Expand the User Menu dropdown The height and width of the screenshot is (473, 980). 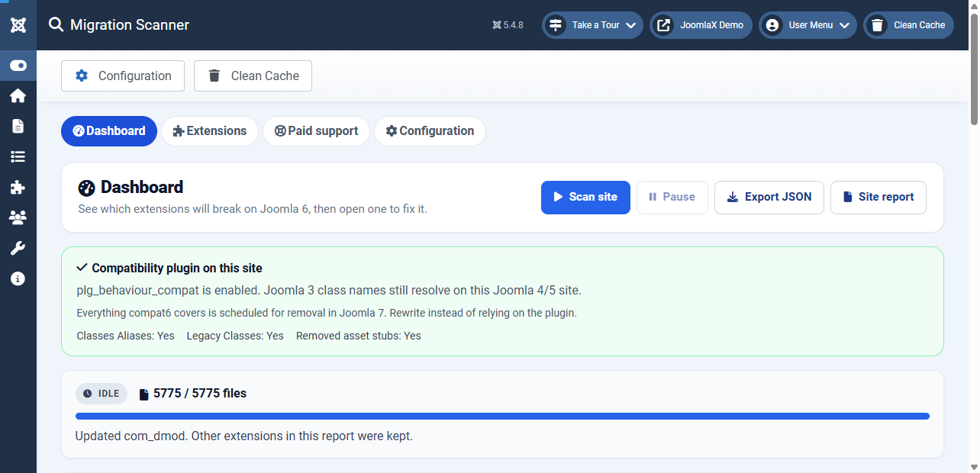tap(808, 25)
